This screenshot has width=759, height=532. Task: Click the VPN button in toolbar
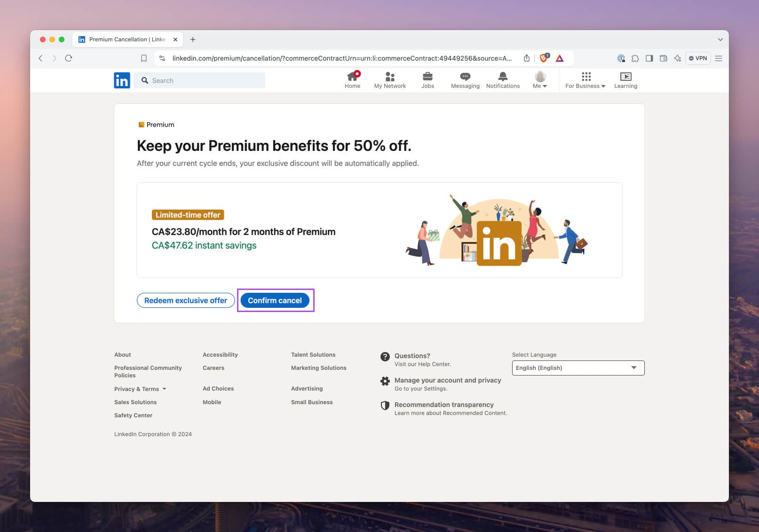(698, 58)
